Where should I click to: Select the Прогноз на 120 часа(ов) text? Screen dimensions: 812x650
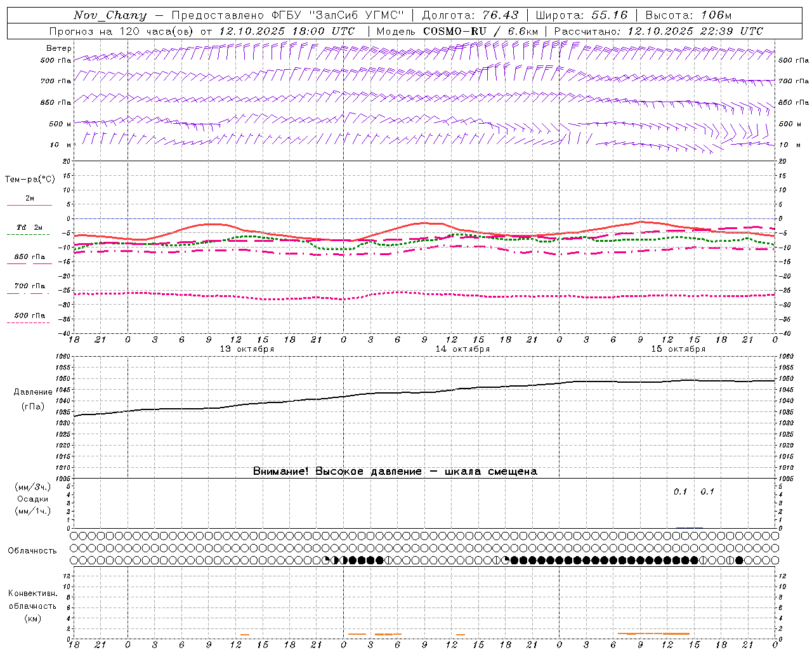click(x=122, y=31)
